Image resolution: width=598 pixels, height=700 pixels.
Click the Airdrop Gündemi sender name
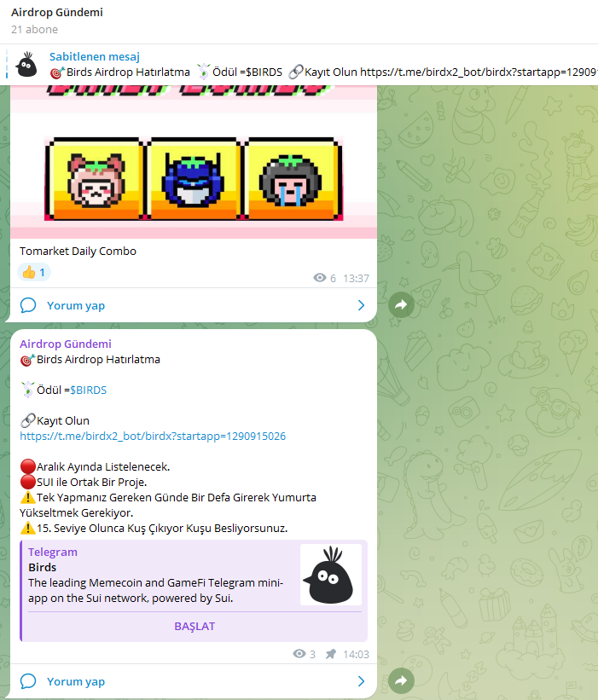coord(66,344)
